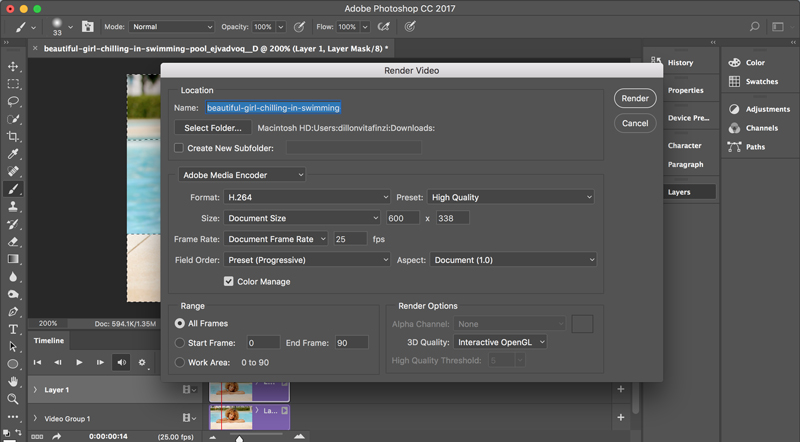Image resolution: width=800 pixels, height=442 pixels.
Task: Expand Layer 1 in the timeline
Action: coord(35,389)
